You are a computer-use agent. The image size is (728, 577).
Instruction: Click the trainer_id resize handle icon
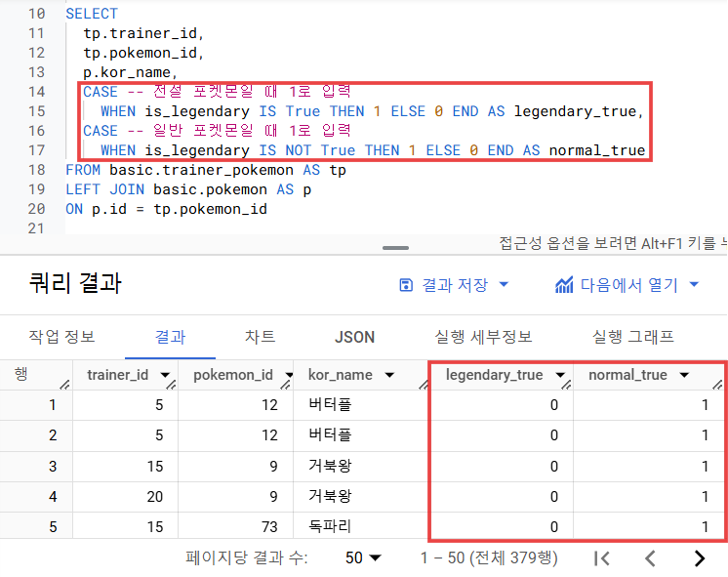[x=172, y=385]
